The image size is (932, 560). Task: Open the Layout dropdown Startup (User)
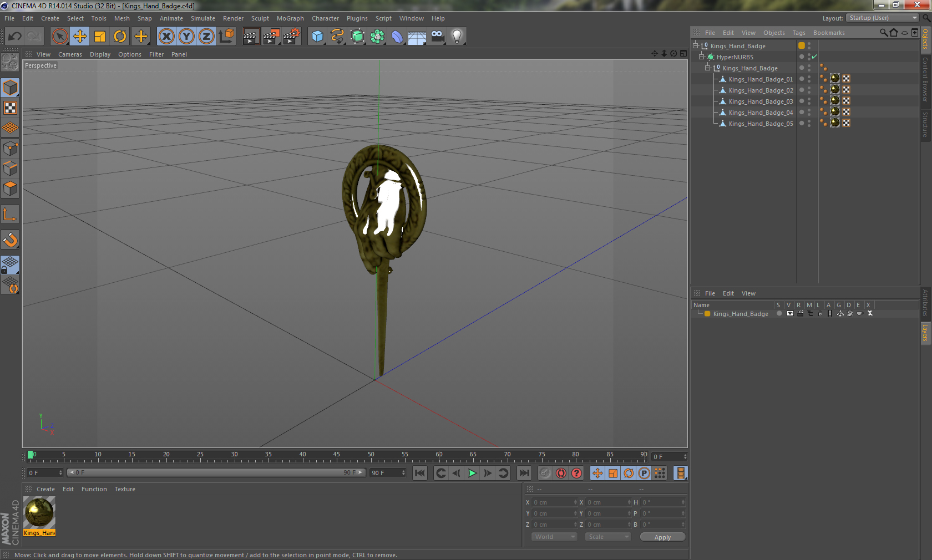883,18
